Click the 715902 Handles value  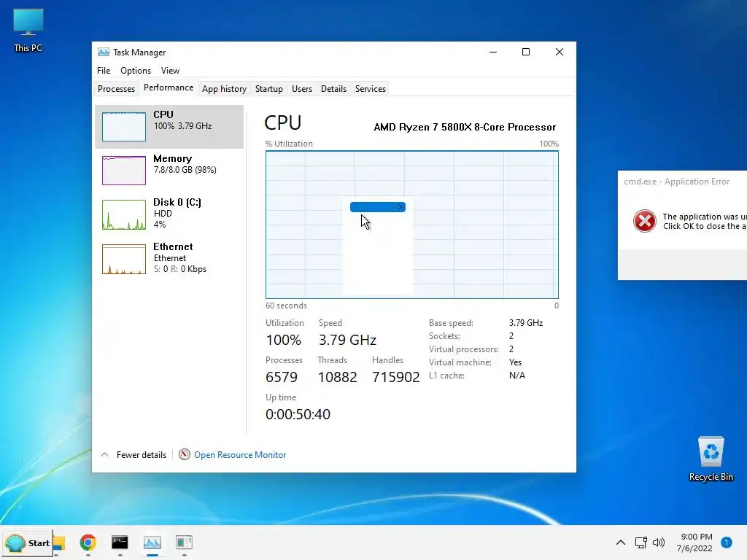[396, 377]
